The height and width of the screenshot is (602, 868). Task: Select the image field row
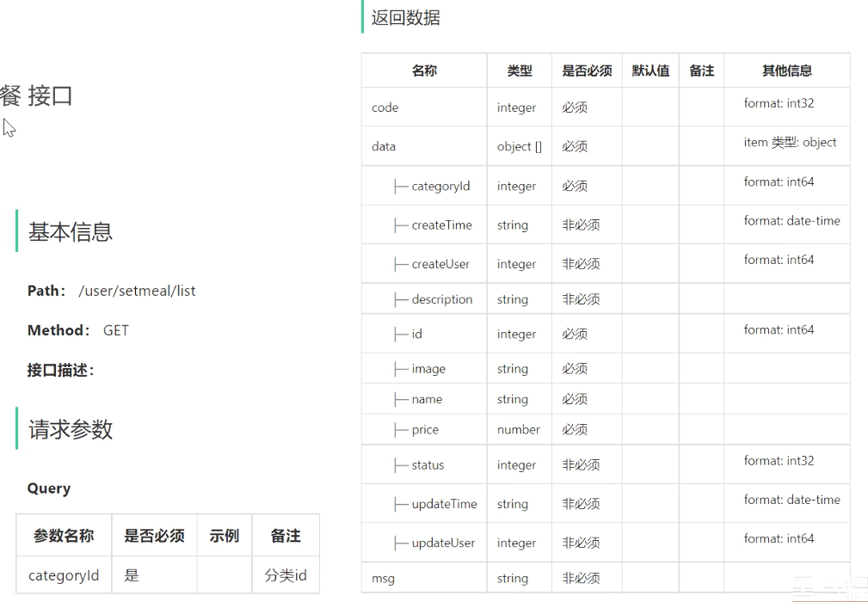click(428, 369)
